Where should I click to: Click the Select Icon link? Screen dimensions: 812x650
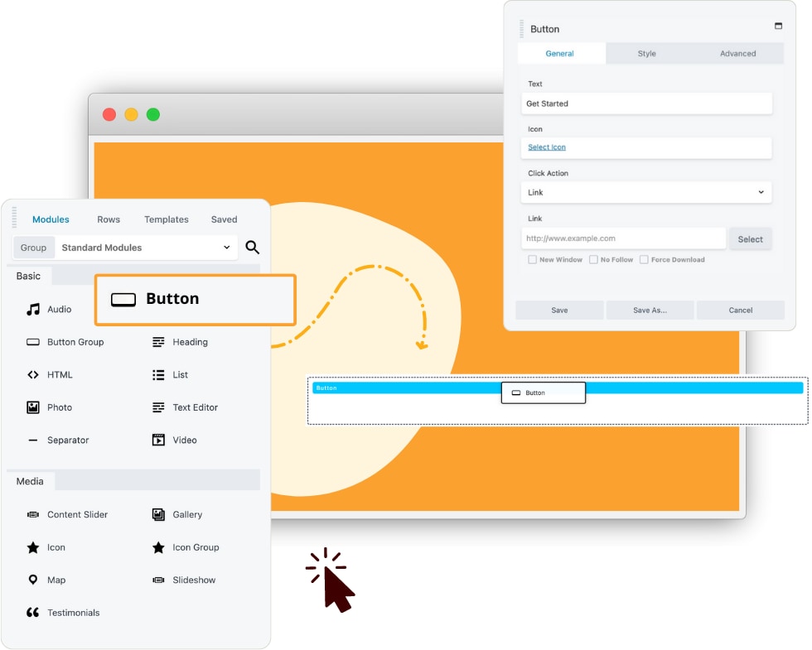[x=546, y=147]
